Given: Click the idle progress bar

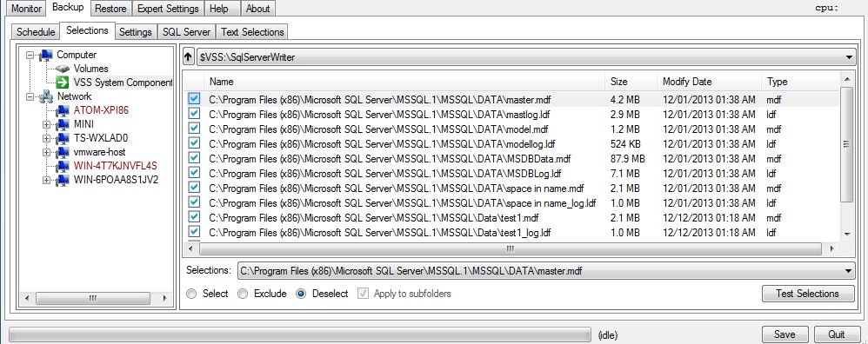Looking at the screenshot, I should click(300, 334).
